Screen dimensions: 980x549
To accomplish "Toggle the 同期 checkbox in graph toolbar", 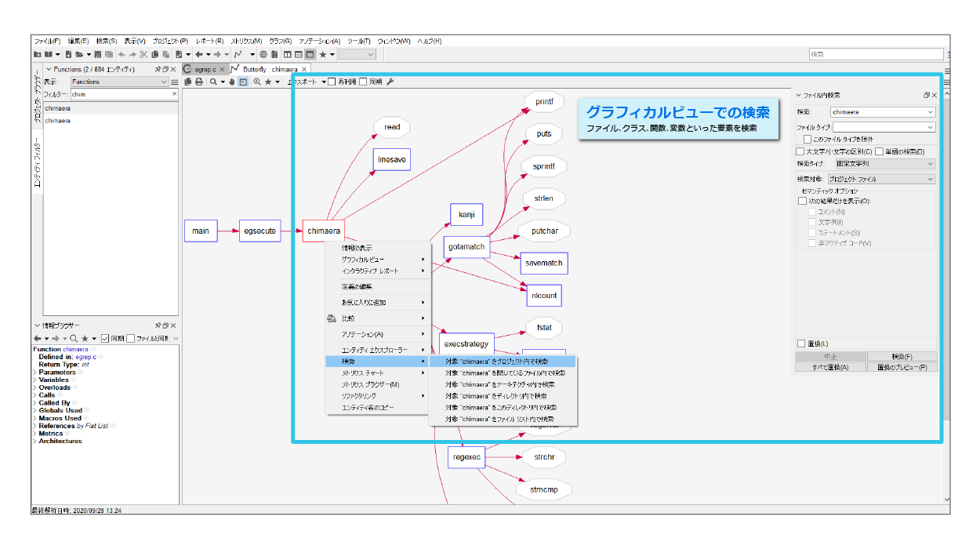I will [x=363, y=82].
